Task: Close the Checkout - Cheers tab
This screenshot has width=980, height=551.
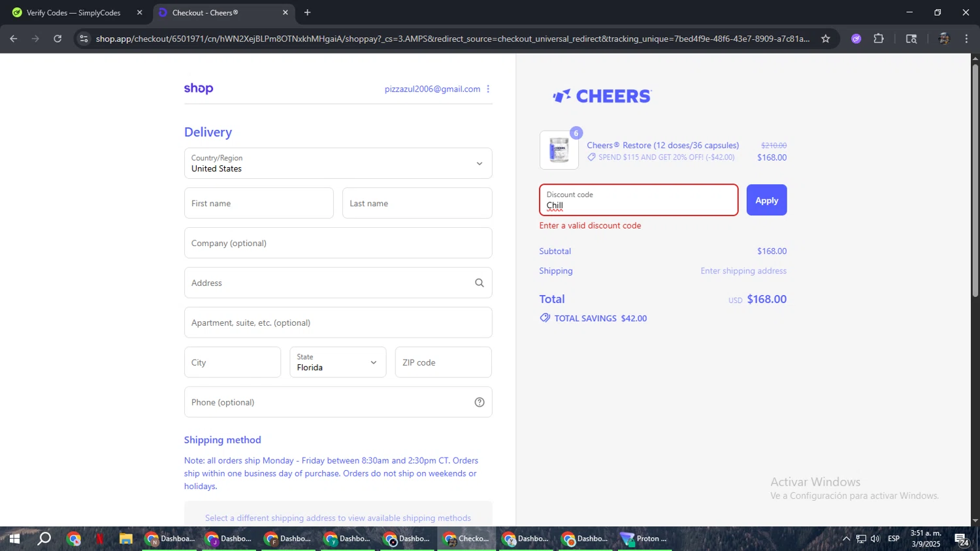Action: [x=285, y=12]
